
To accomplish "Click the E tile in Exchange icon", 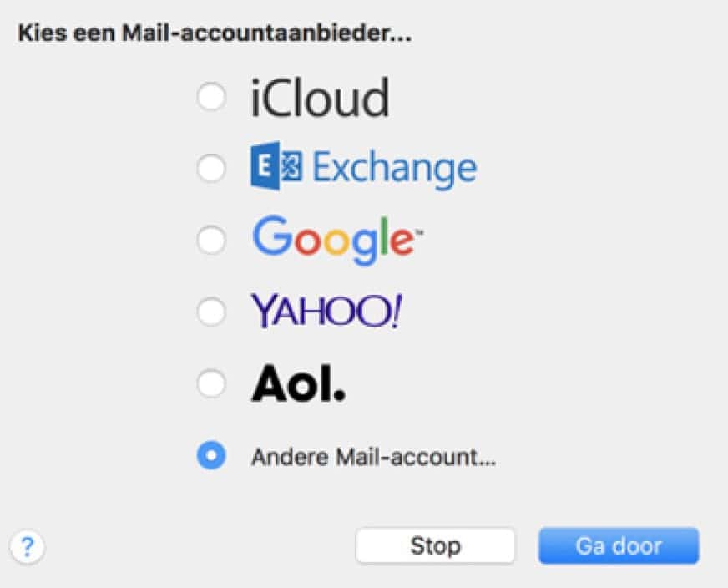I will pyautogui.click(x=265, y=166).
